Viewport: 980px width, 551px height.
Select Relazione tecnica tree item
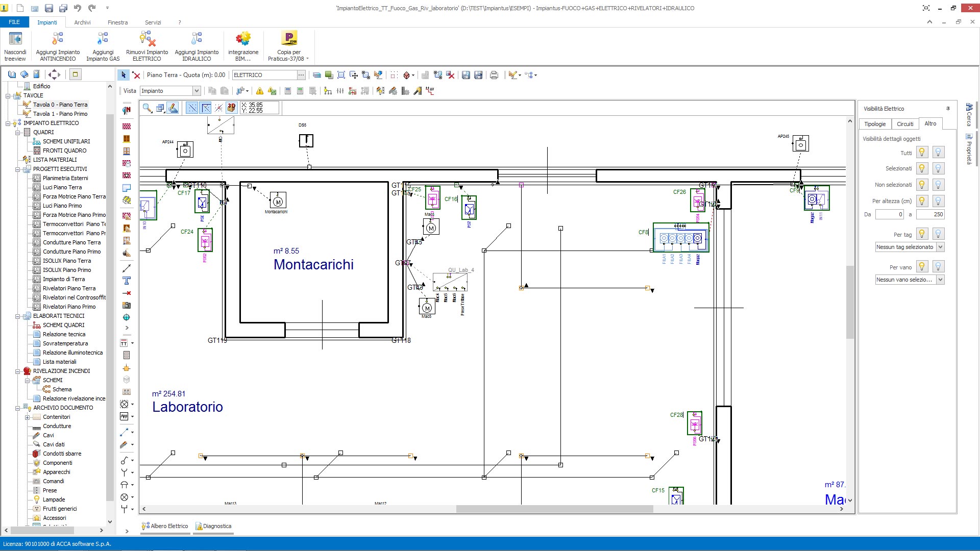[64, 334]
